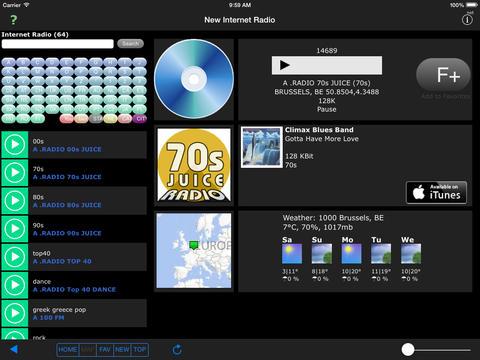Click the 'Pause' status text
Viewport: 480px width, 360px height.
(x=327, y=109)
